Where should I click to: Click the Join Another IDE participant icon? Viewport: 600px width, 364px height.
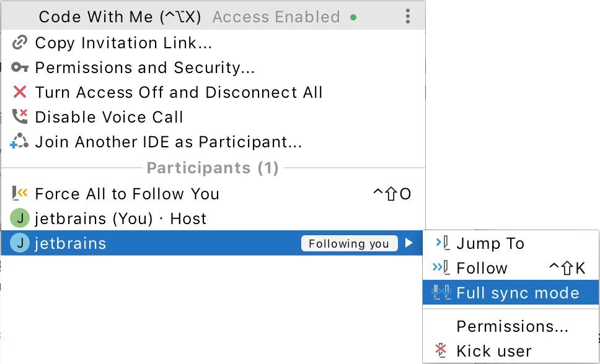[x=20, y=142]
